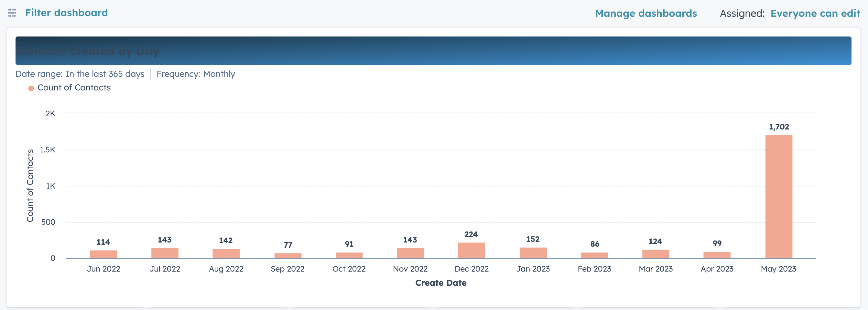The image size is (868, 310).
Task: Select the Jun 2022 bar
Action: pos(103,254)
